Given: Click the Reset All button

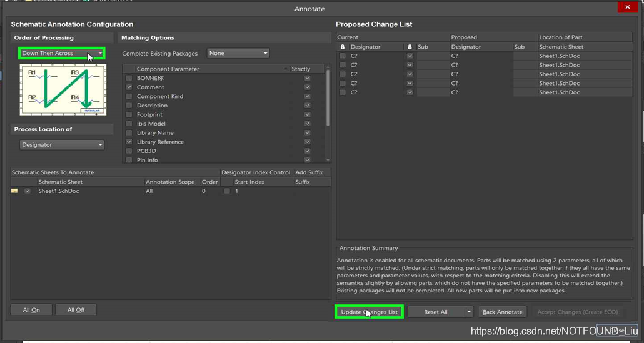Looking at the screenshot, I should (x=436, y=312).
